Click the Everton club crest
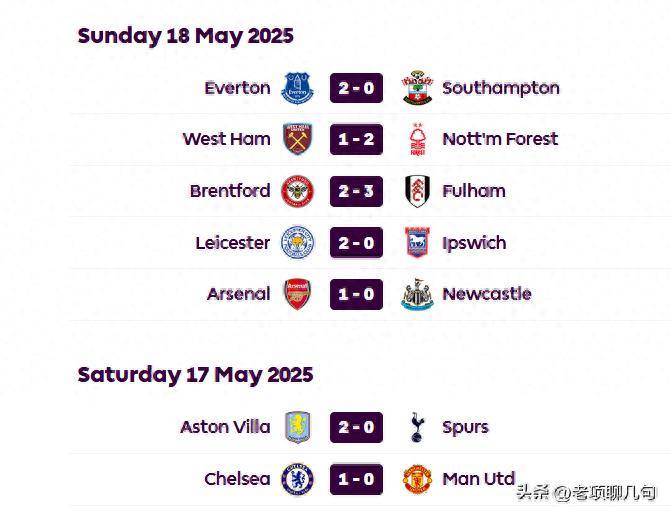The width and height of the screenshot is (671, 515). [297, 88]
